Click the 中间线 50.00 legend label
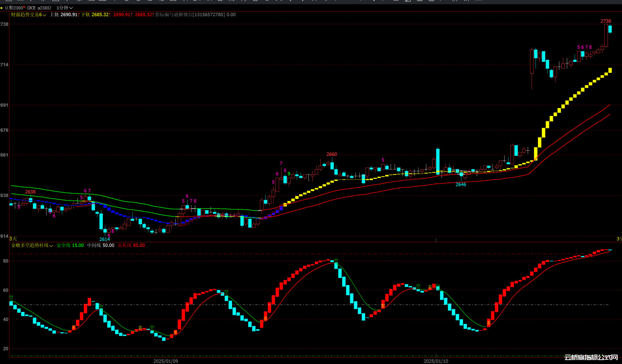Screen dimensions: 622x364 (101, 245)
